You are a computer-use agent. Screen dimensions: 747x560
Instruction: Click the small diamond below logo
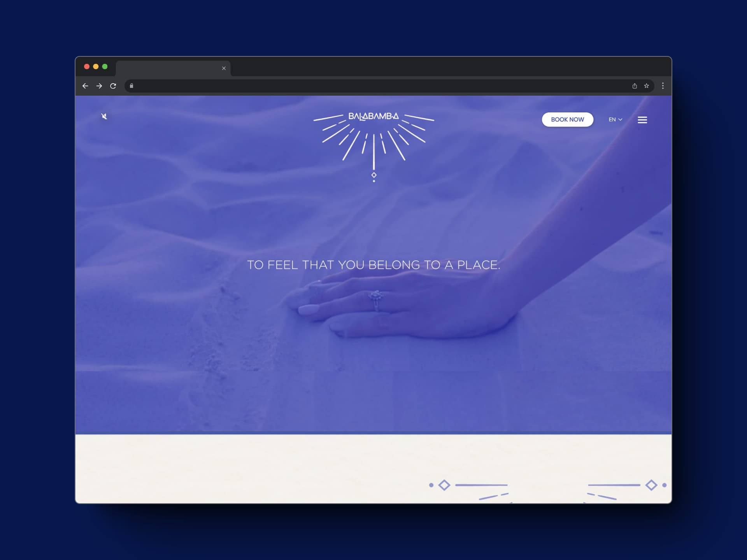tap(374, 175)
